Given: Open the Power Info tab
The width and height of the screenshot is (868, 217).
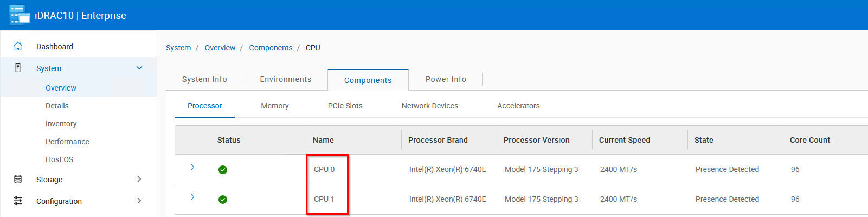Looking at the screenshot, I should pyautogui.click(x=446, y=79).
